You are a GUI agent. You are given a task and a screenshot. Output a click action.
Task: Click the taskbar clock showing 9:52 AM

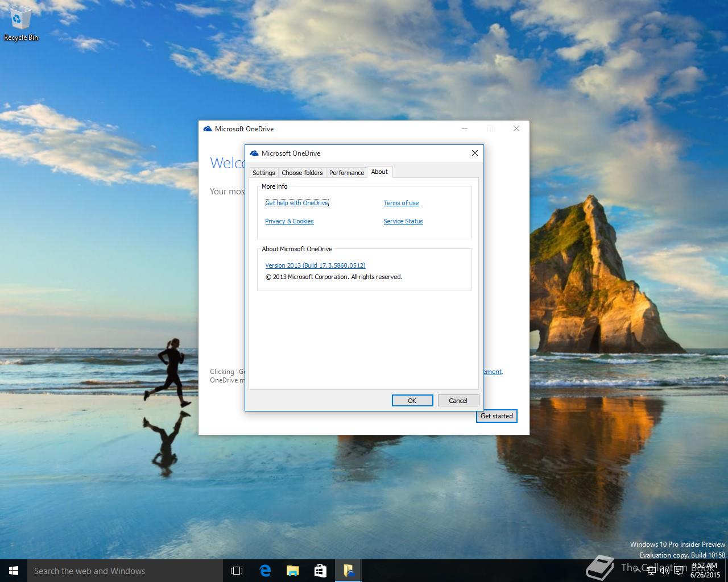tap(705, 570)
